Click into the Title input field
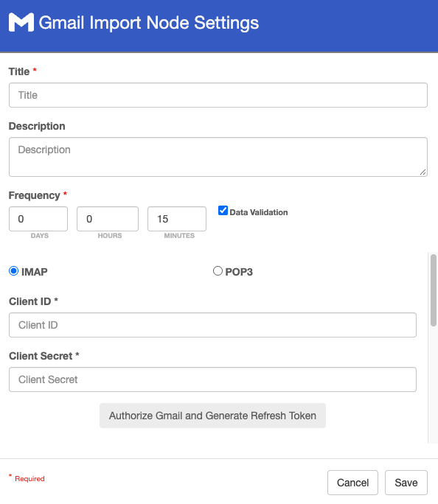438x504 pixels. [218, 95]
